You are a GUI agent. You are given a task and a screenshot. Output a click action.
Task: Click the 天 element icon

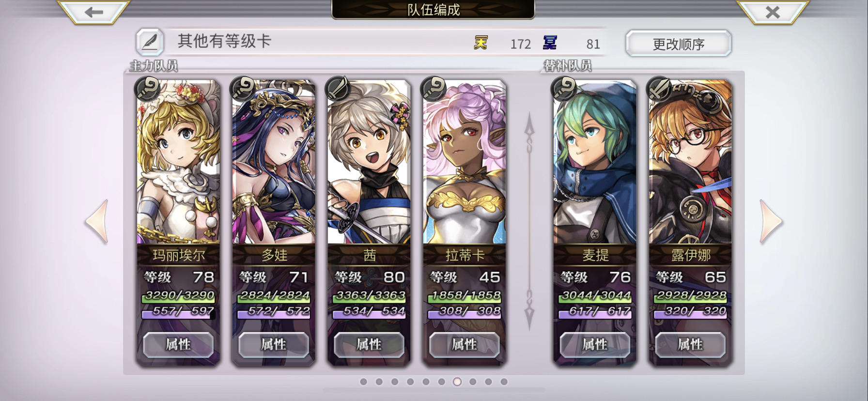[480, 43]
